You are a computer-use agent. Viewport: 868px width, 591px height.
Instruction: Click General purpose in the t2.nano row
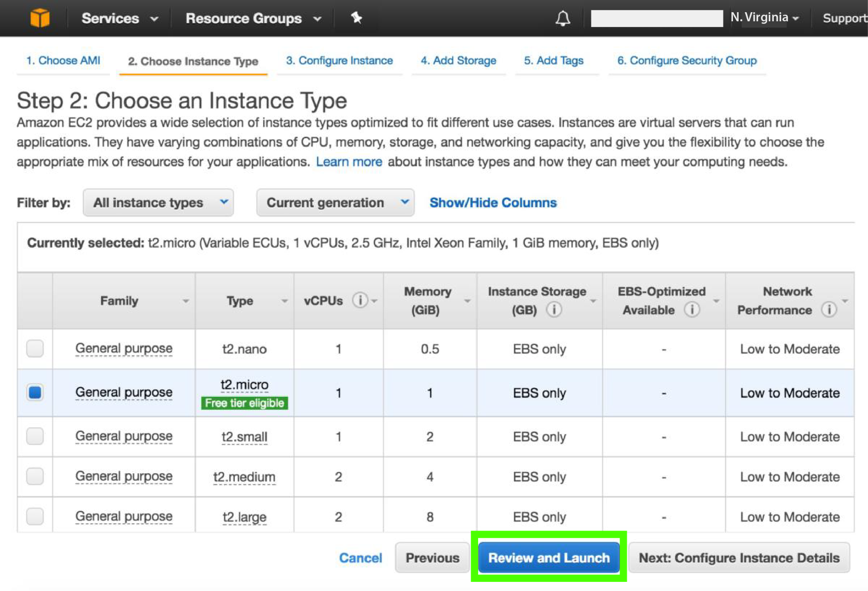[x=124, y=349]
